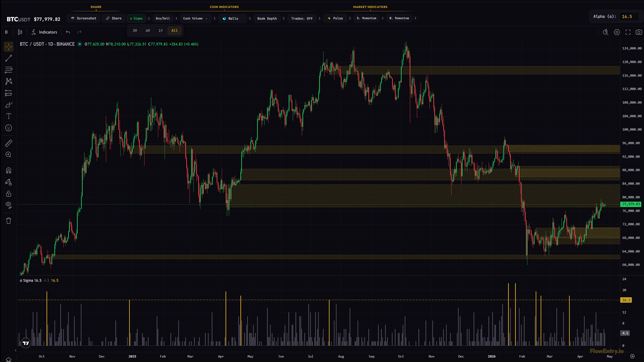Expand the Cash Volume dropdown
This screenshot has height=362, width=644.
195,18
